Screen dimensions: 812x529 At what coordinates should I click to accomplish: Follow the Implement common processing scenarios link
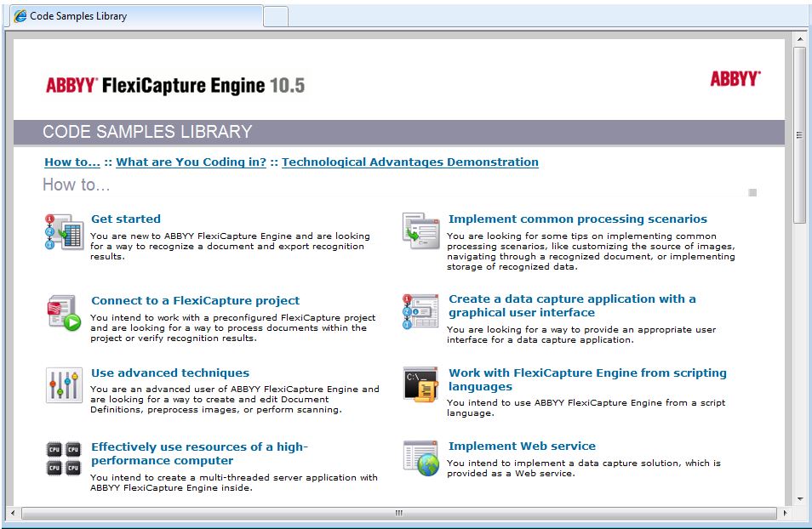[577, 219]
